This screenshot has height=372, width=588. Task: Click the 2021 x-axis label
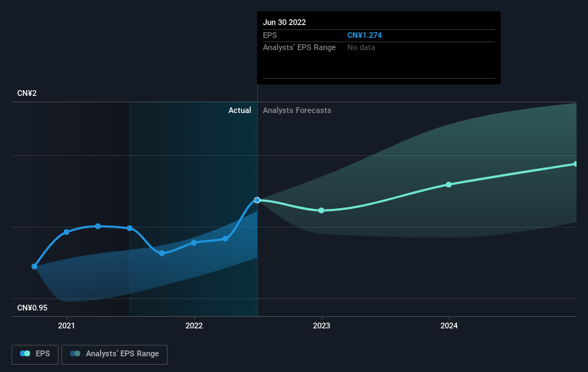point(67,326)
